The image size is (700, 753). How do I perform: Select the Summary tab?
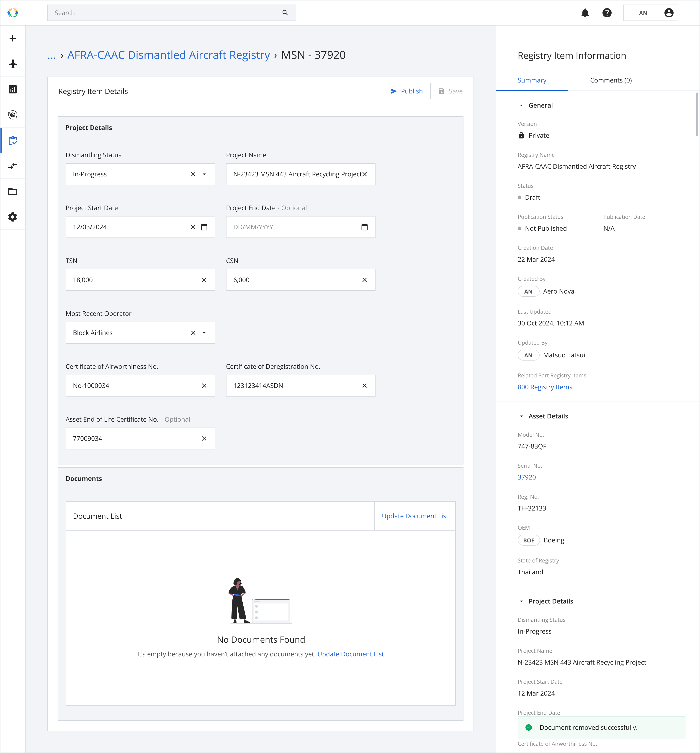point(532,80)
